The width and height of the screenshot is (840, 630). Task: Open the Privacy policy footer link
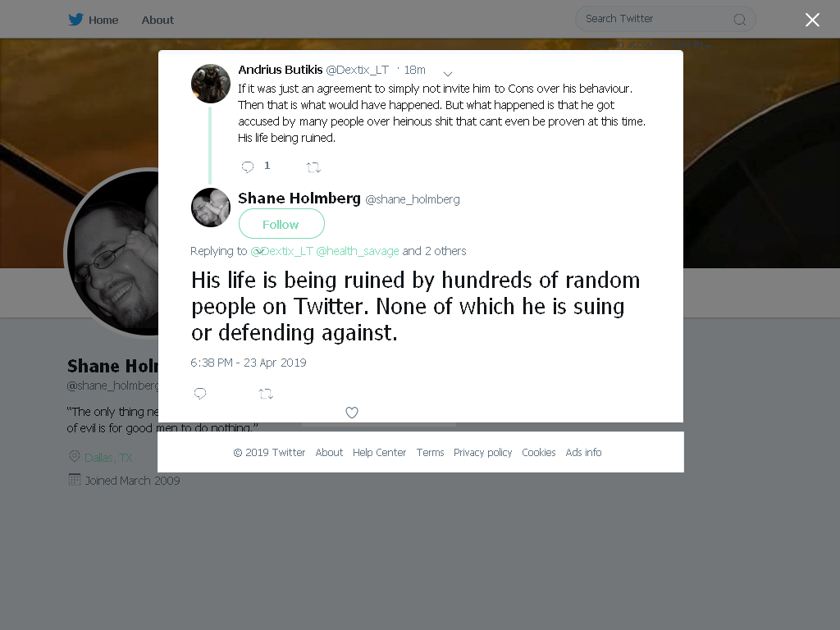coord(482,452)
